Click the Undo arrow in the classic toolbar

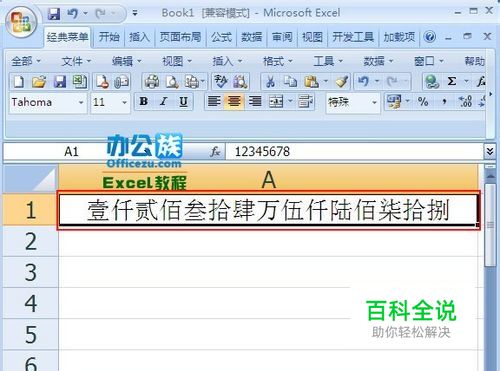click(364, 82)
